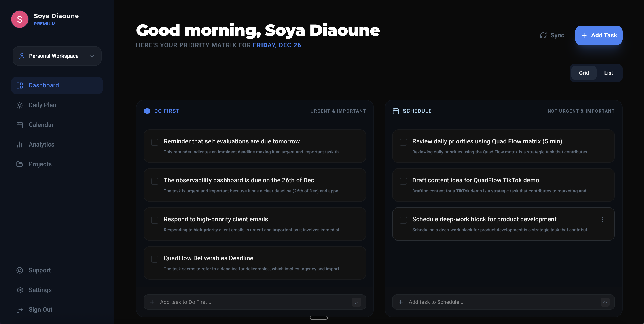Click the Settings gear icon
This screenshot has width=644, height=324.
(x=19, y=290)
